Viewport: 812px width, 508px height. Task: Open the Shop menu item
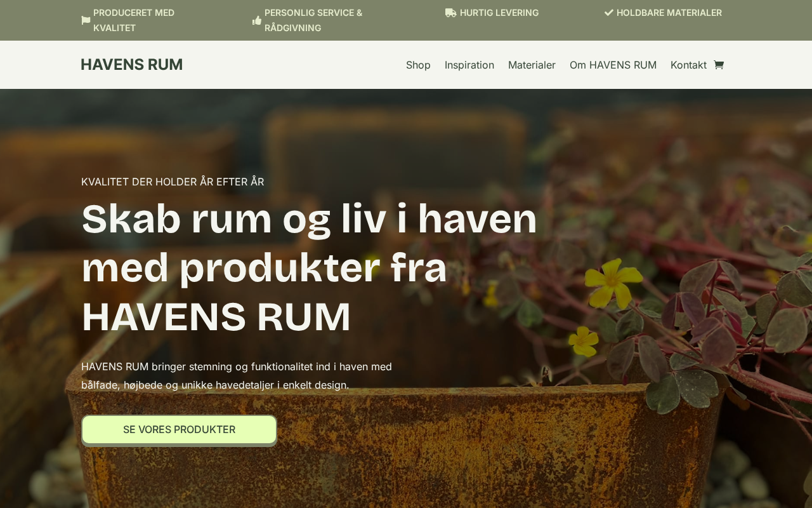[418, 65]
